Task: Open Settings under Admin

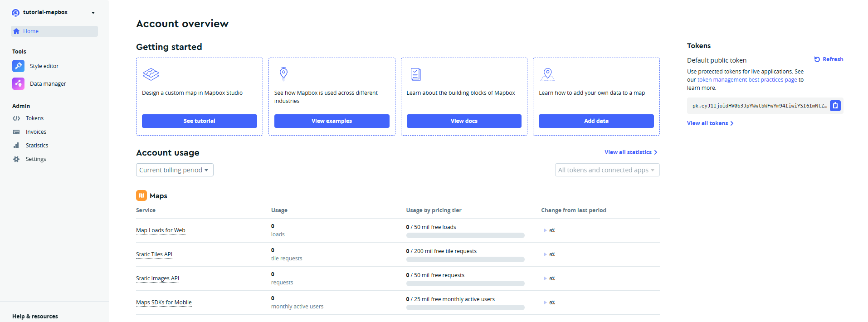Action: 36,159
